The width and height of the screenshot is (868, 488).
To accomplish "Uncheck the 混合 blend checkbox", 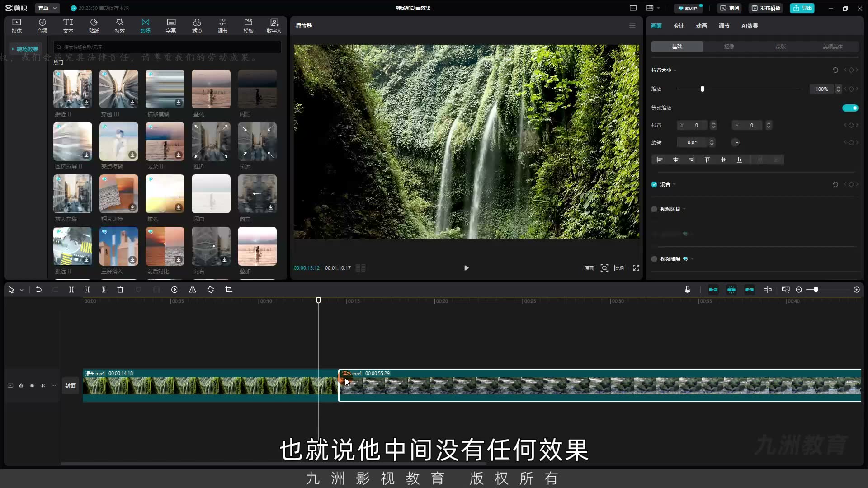I will (x=654, y=184).
